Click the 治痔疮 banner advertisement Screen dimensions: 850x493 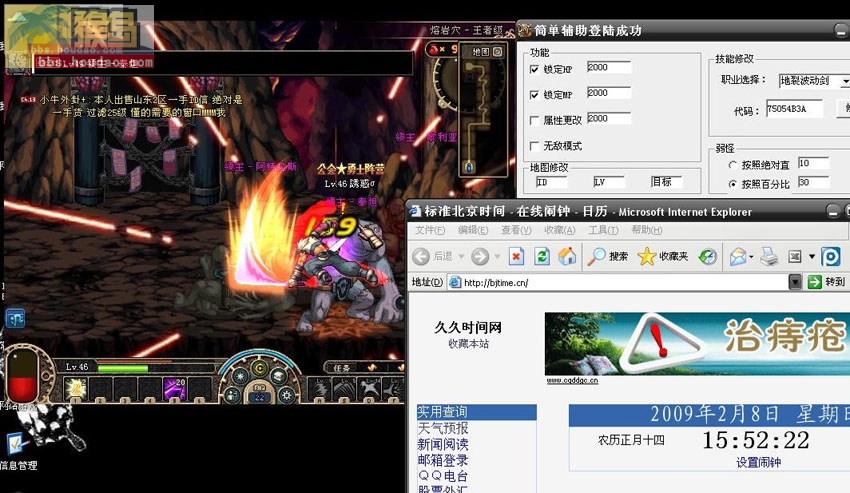click(697, 343)
